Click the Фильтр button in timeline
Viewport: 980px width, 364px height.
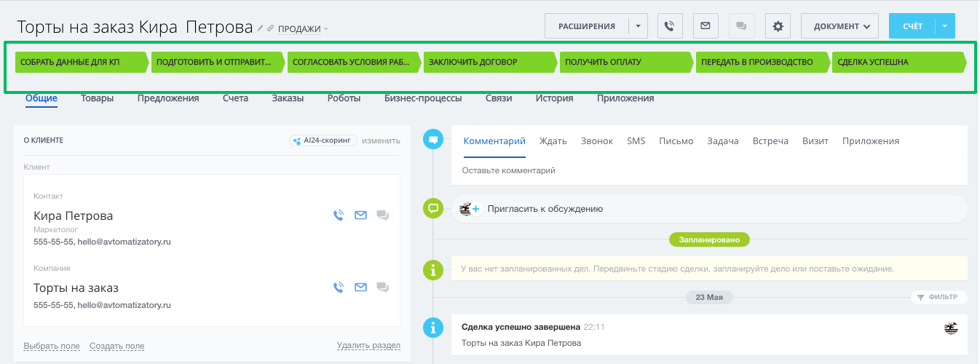(x=938, y=297)
